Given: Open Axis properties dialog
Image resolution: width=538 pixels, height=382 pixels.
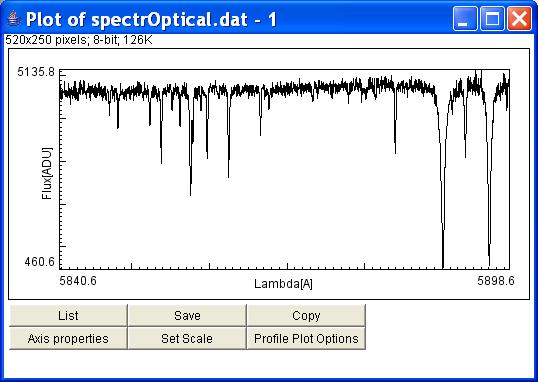Looking at the screenshot, I should [68, 338].
